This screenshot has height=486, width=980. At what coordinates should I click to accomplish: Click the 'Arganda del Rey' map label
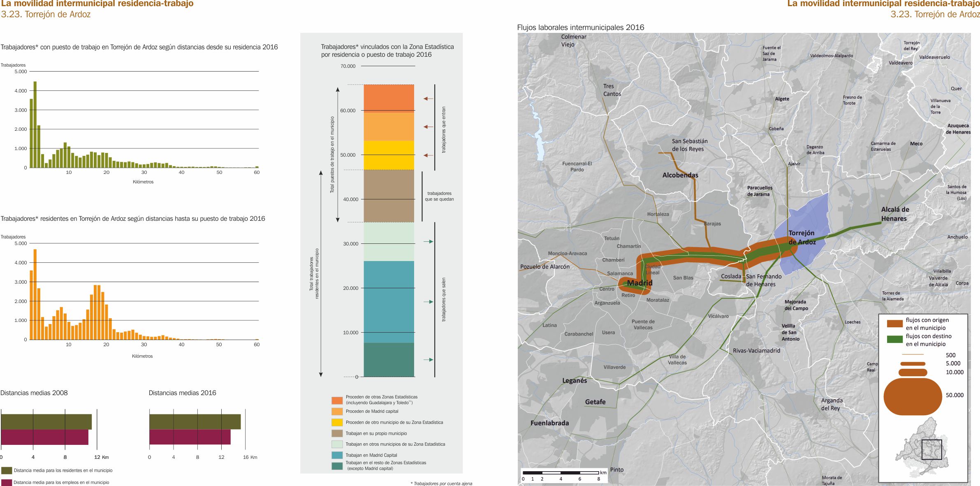pos(832,404)
